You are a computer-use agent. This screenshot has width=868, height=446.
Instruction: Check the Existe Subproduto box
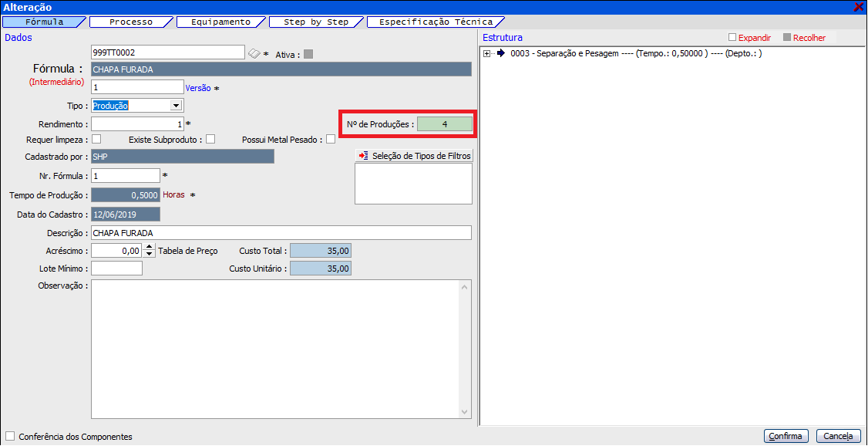[x=210, y=140]
